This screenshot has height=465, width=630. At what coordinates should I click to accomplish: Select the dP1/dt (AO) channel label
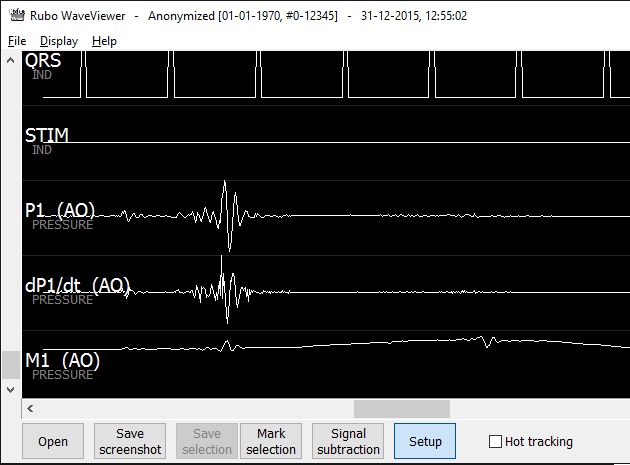pyautogui.click(x=78, y=285)
